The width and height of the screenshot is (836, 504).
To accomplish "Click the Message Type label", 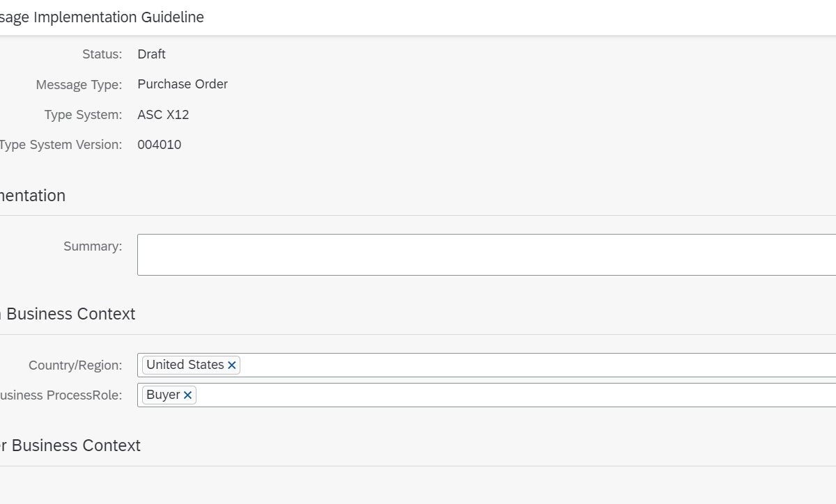I will coord(79,85).
